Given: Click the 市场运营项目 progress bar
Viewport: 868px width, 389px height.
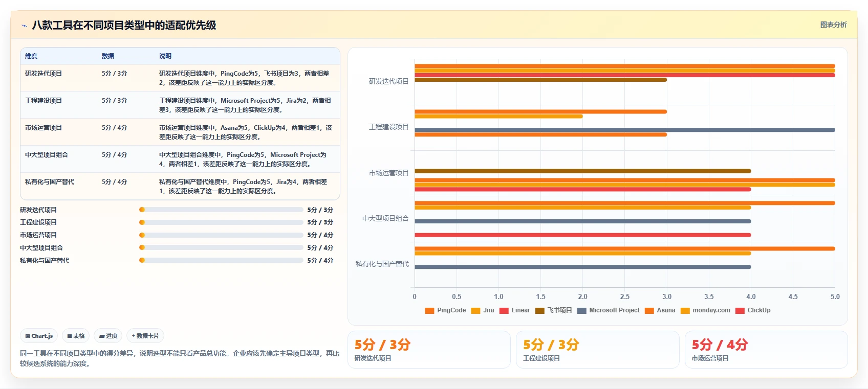Looking at the screenshot, I should (x=221, y=235).
